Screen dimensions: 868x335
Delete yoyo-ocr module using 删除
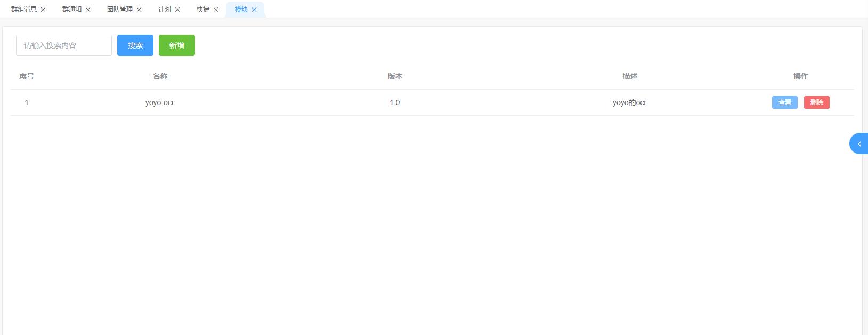click(x=816, y=102)
